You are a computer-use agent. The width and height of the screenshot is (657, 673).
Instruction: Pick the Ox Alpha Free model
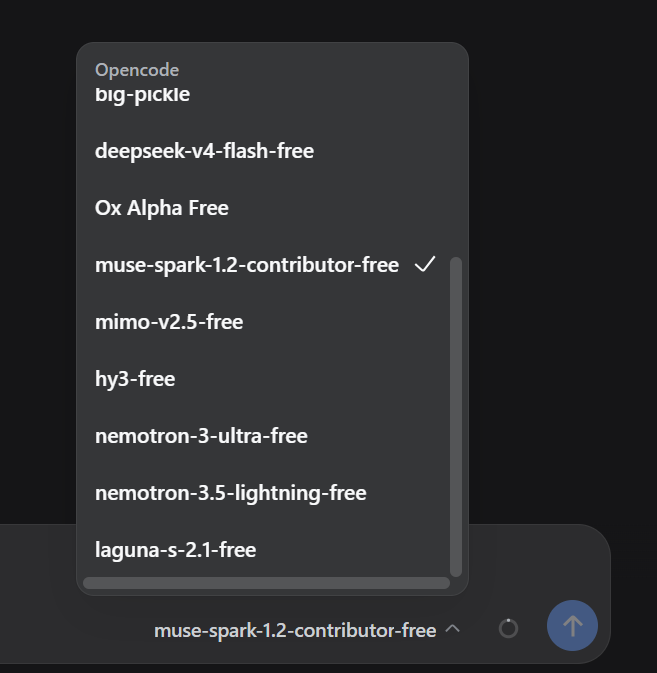[x=265, y=208]
